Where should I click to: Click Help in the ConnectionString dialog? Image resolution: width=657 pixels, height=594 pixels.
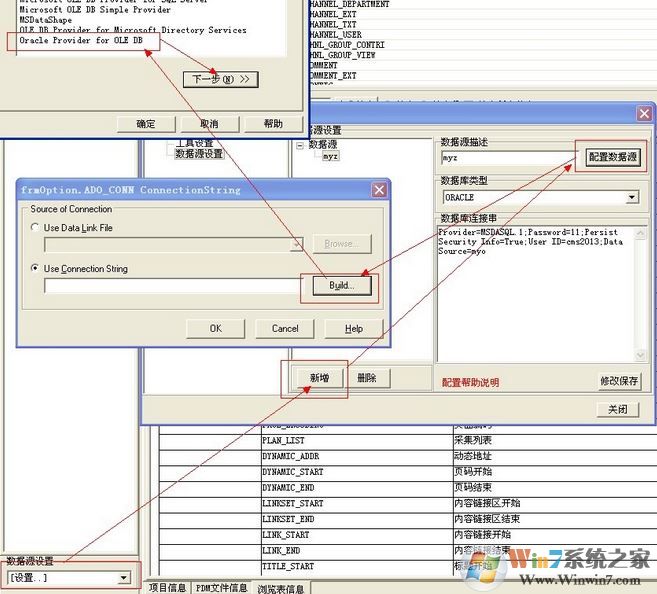coord(354,328)
